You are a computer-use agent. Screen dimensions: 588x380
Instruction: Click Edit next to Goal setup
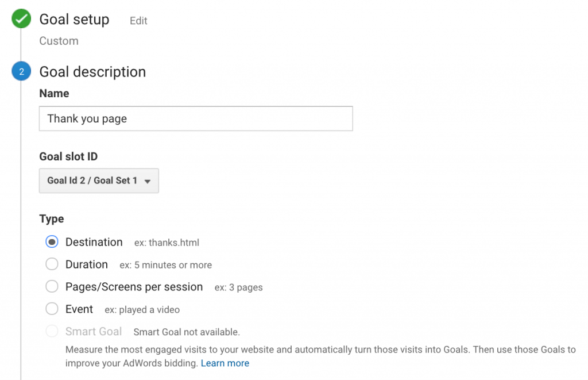pyautogui.click(x=138, y=21)
